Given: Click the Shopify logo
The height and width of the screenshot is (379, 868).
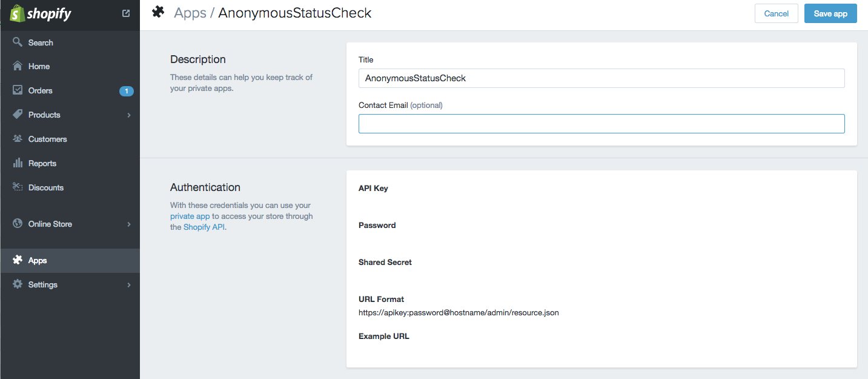Looking at the screenshot, I should tap(41, 13).
